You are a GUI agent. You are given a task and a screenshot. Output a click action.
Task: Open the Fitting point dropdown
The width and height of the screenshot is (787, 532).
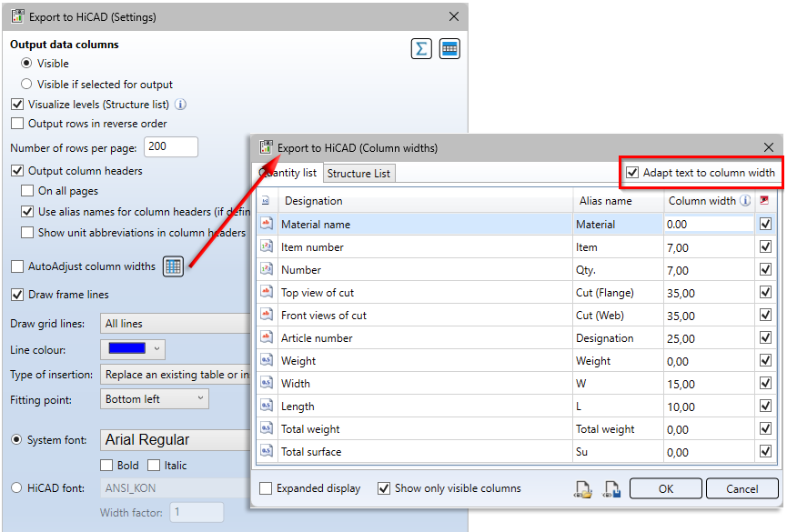coord(155,399)
